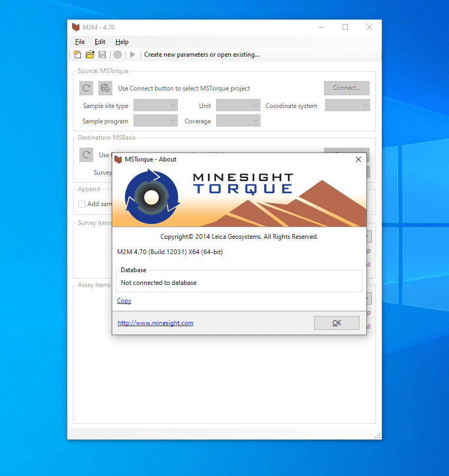The width and height of the screenshot is (449, 476).
Task: Click the Open existing parameters folder icon
Action: [90, 55]
